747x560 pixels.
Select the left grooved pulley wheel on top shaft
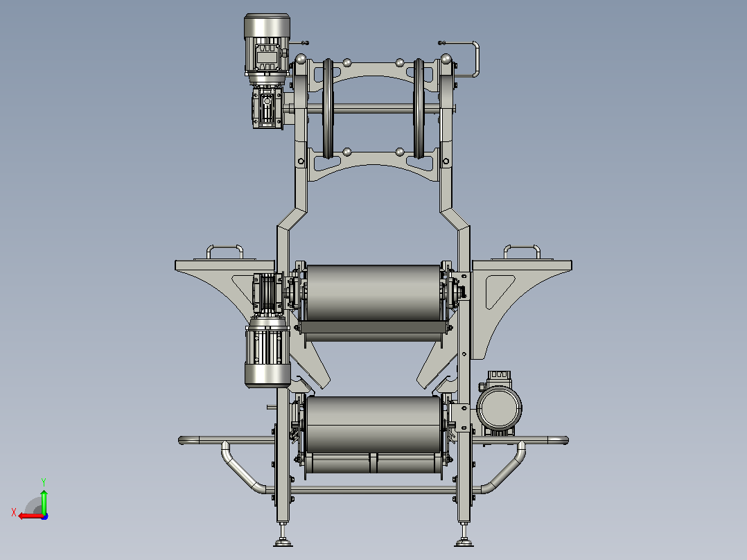328,109
